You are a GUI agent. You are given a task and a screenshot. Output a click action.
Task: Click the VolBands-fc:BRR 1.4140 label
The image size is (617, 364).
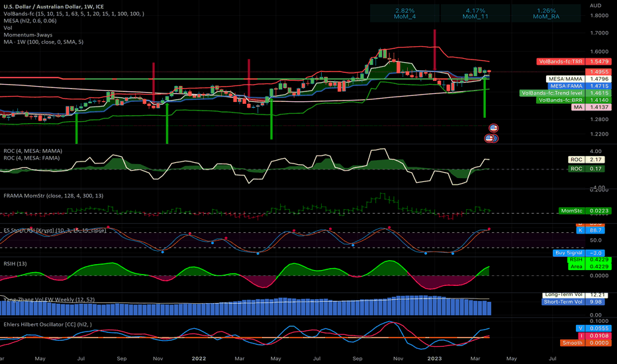(x=574, y=100)
